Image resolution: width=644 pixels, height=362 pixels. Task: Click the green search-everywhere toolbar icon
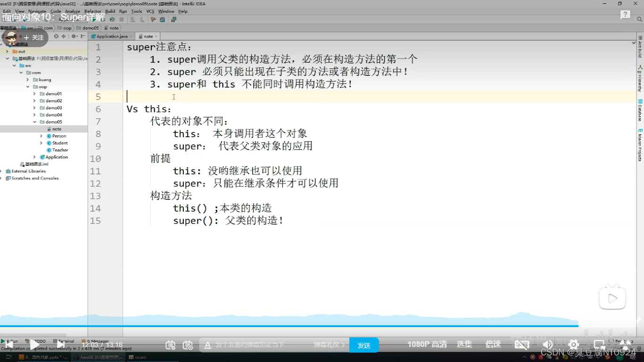(x=173, y=19)
